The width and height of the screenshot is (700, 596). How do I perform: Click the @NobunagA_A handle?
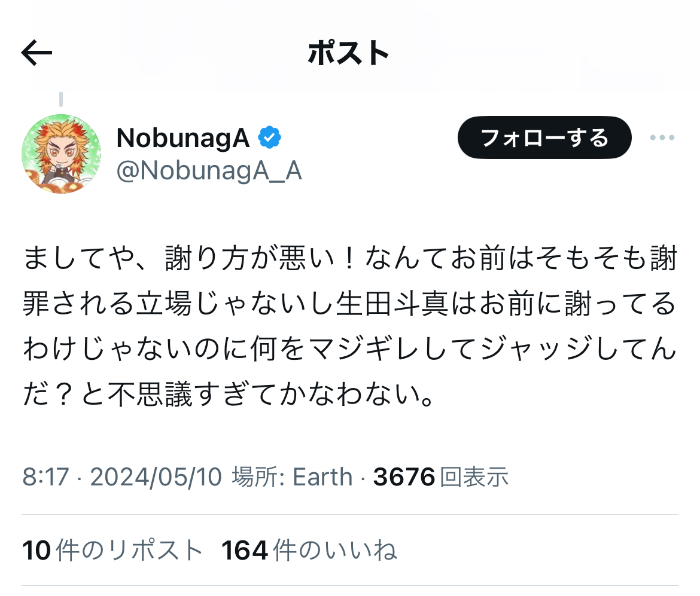[209, 171]
